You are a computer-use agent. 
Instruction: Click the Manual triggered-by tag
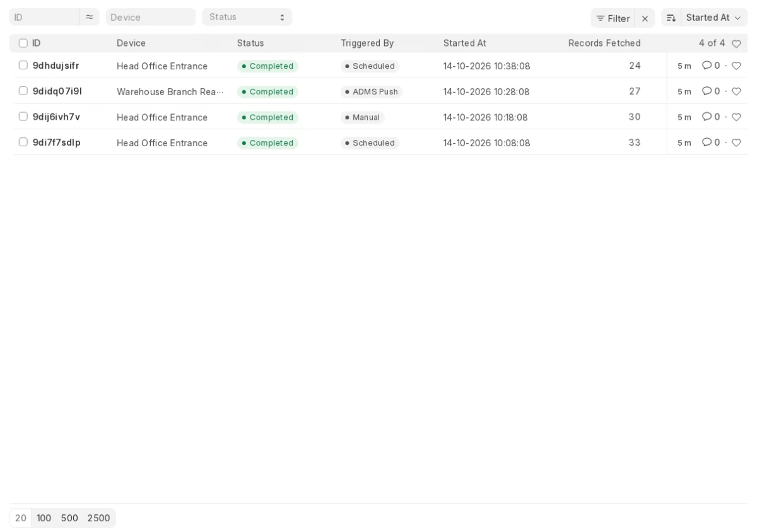(363, 117)
